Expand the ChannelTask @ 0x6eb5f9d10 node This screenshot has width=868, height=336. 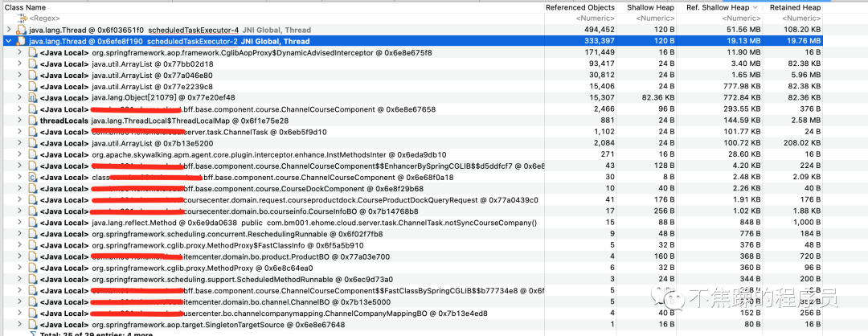click(20, 132)
